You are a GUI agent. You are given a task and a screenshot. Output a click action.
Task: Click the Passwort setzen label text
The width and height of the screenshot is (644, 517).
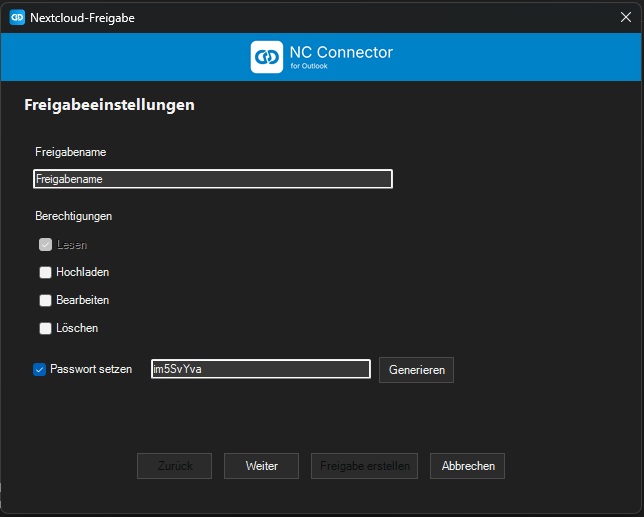click(x=91, y=369)
